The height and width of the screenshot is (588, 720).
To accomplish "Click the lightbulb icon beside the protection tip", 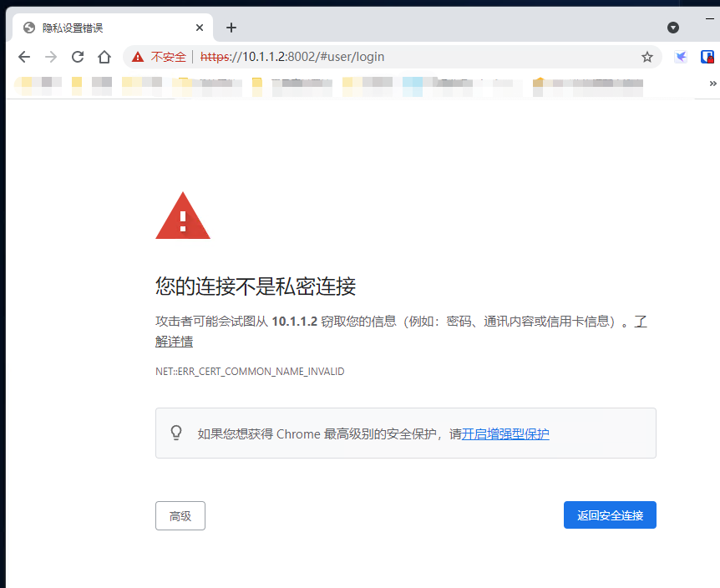I will point(176,433).
